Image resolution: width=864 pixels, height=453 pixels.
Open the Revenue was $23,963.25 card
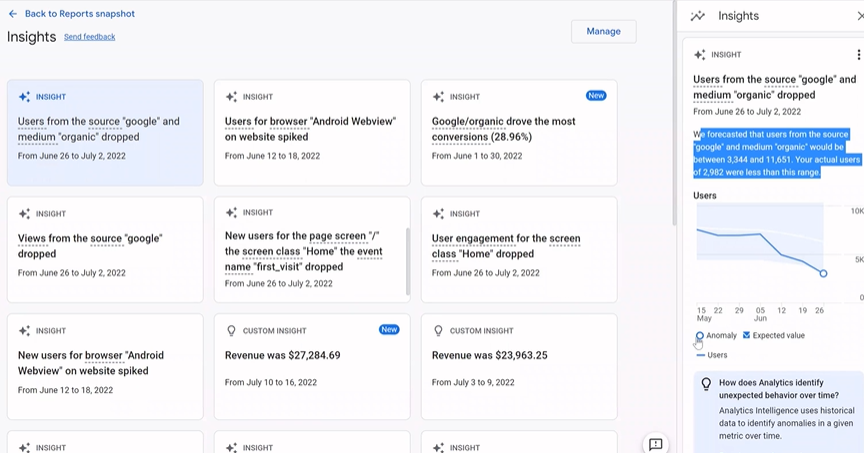point(519,367)
